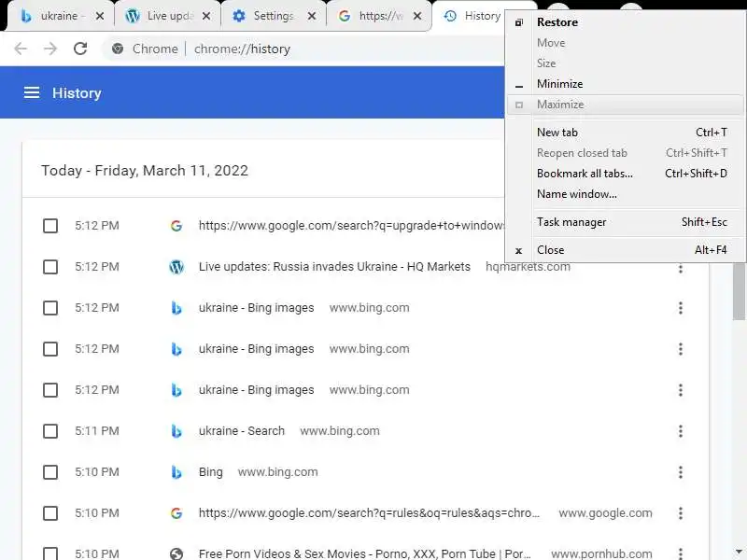Image resolution: width=747 pixels, height=560 pixels.
Task: Open the google.com search?q=rules link
Action: (369, 513)
